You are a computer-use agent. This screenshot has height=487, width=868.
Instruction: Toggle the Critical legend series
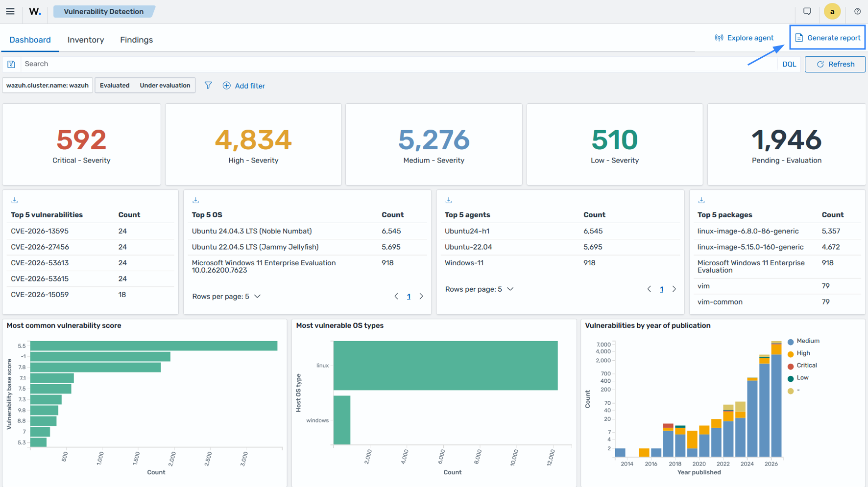802,366
